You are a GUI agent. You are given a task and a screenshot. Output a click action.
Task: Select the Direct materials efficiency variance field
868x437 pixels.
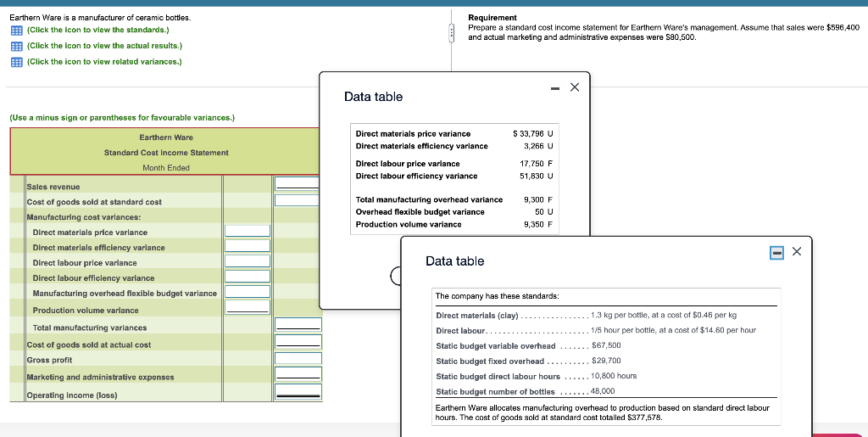click(247, 246)
